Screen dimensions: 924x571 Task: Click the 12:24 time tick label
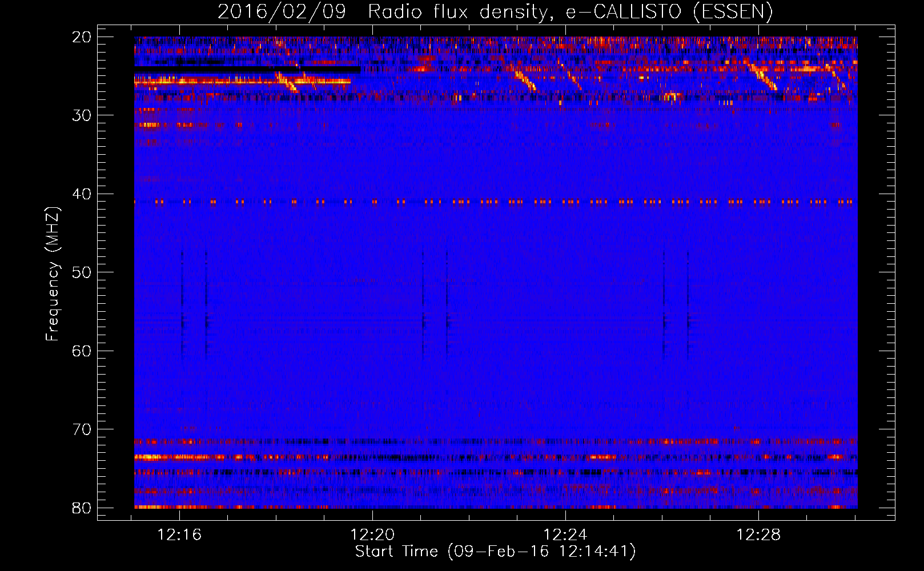(565, 535)
